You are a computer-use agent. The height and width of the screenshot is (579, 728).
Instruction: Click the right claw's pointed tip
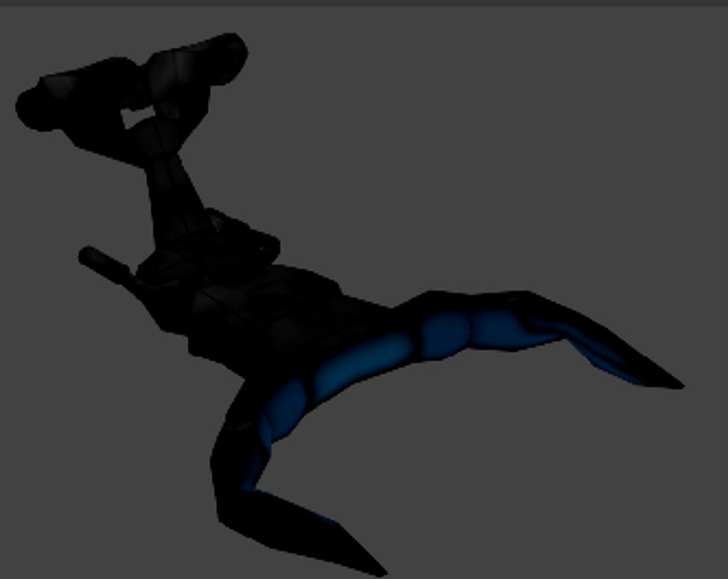point(680,385)
